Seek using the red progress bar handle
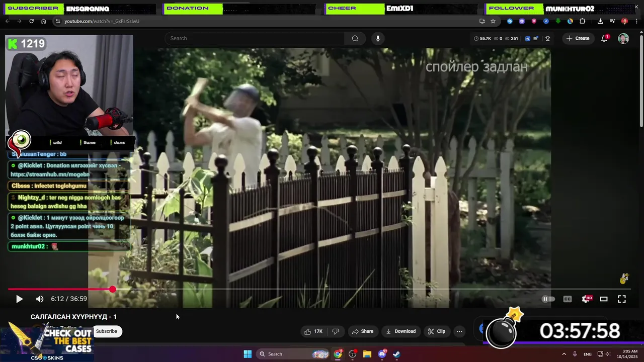The width and height of the screenshot is (644, 362). click(112, 289)
